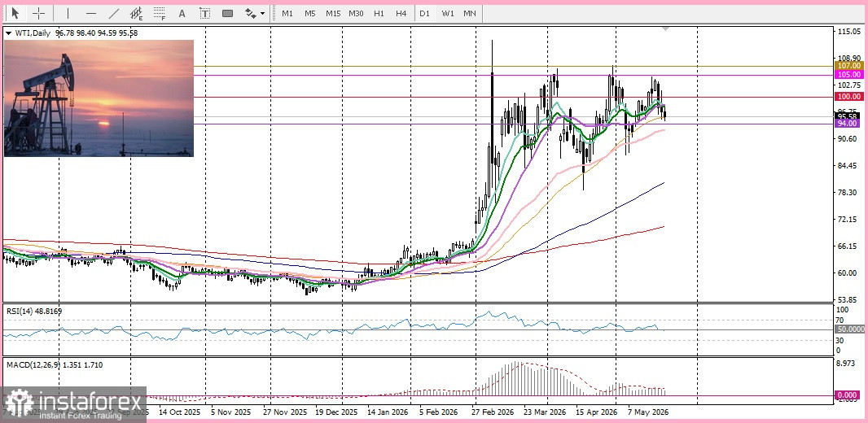Click the triangle beside WTI,Daily
The width and height of the screenshot is (868, 423).
coord(8,33)
